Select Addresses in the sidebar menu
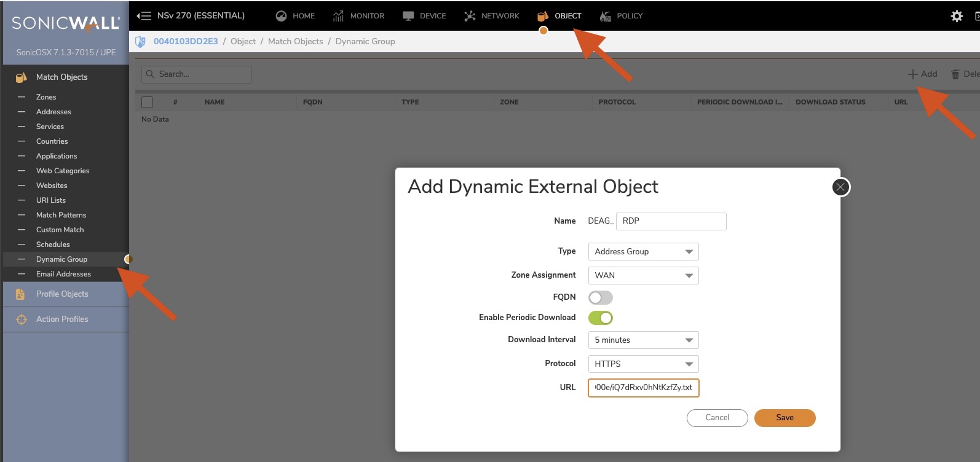This screenshot has width=980, height=462. point(53,112)
